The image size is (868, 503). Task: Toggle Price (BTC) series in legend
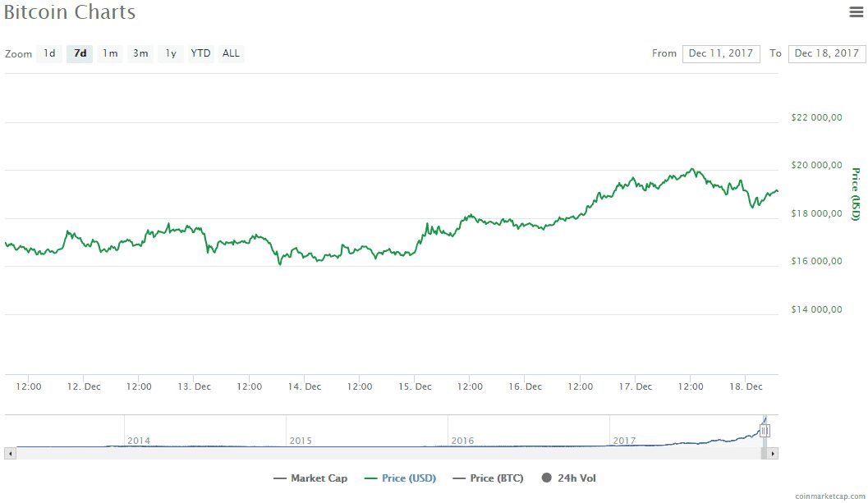point(488,478)
